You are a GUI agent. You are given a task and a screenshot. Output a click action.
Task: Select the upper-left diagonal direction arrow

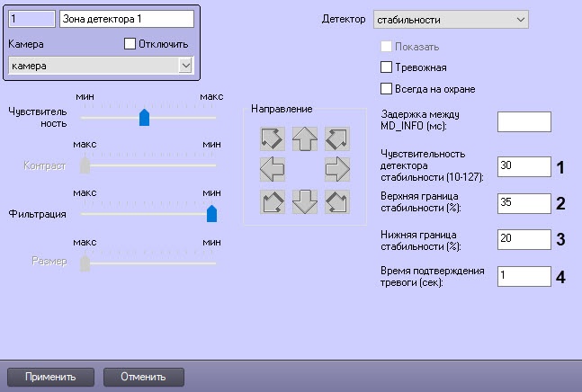273,138
